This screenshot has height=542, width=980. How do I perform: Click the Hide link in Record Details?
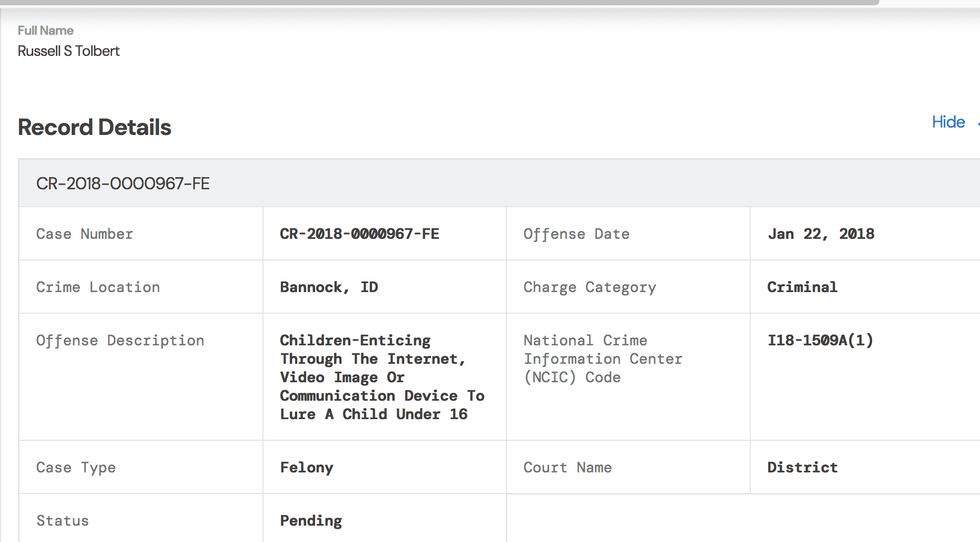coord(948,122)
